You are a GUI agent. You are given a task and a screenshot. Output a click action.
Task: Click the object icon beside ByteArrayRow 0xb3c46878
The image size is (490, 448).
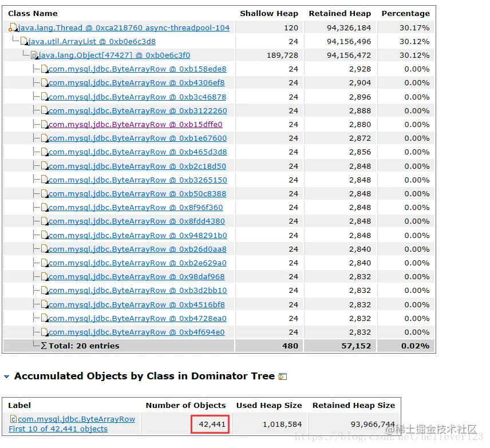click(x=45, y=97)
